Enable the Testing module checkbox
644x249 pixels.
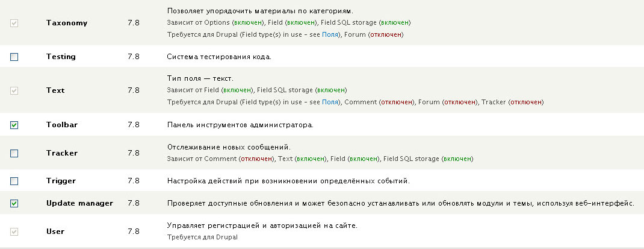[x=14, y=57]
